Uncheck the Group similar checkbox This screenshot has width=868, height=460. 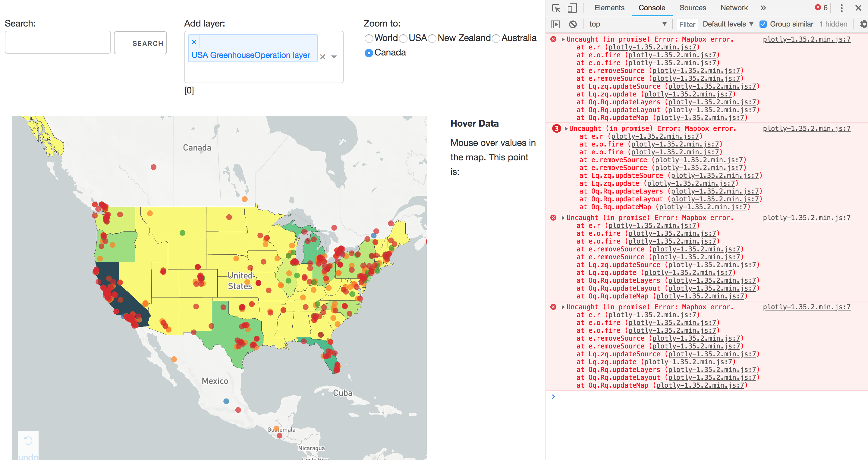click(763, 24)
